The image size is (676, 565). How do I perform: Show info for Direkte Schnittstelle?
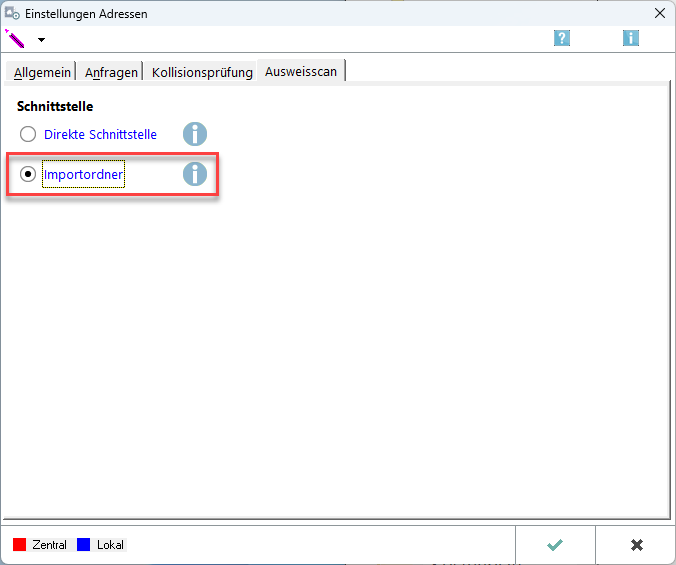[194, 134]
